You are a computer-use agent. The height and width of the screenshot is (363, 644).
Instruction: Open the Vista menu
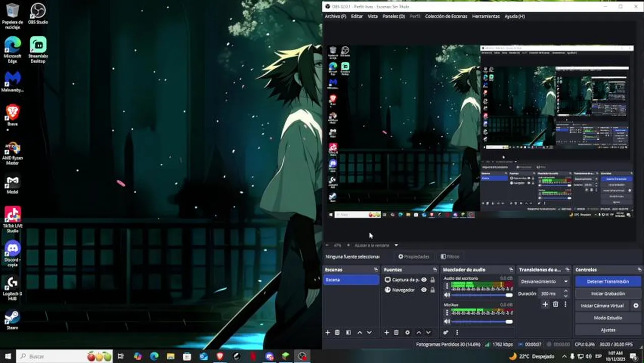point(372,16)
